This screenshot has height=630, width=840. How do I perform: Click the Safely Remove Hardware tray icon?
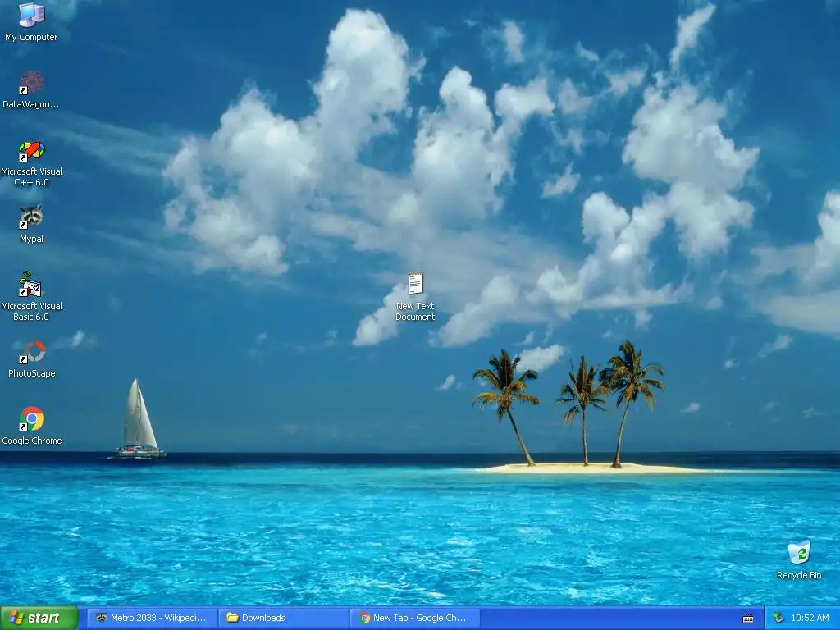click(x=779, y=618)
